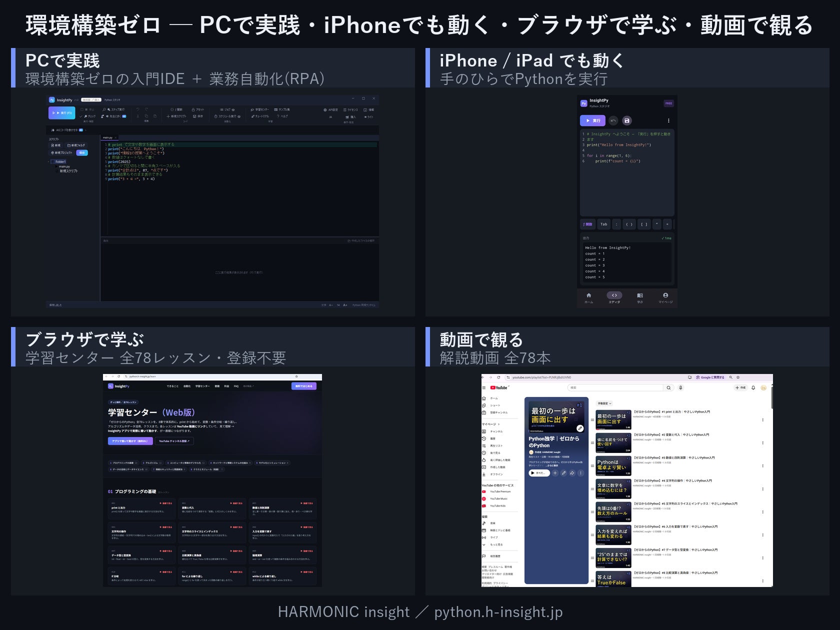The height and width of the screenshot is (630, 840).
Task: Click the Run (実行 F5) button in the PC IDE
Action: (62, 113)
